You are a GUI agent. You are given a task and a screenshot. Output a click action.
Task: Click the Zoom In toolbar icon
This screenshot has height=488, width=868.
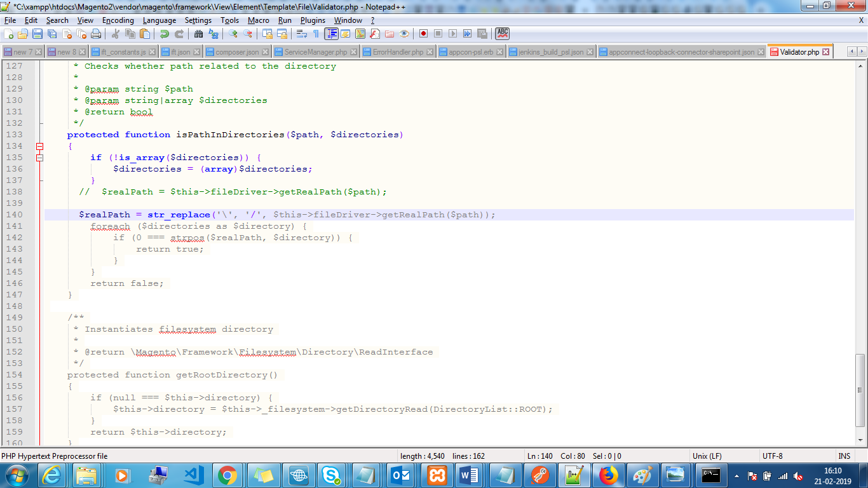click(233, 34)
